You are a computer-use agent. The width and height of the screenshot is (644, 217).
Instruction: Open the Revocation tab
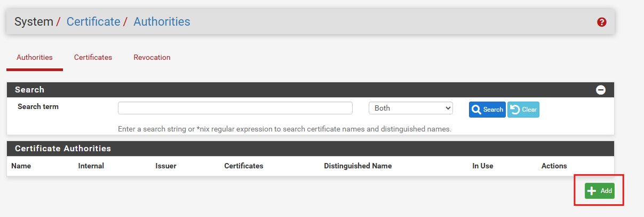point(152,58)
